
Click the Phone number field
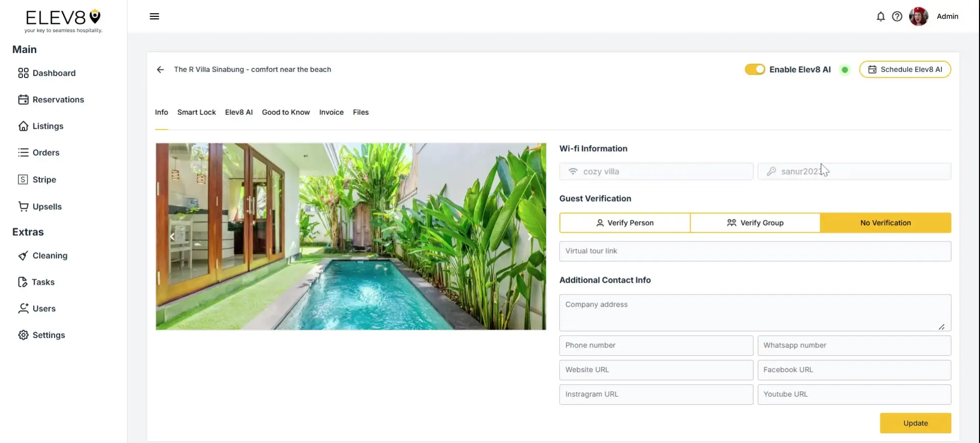point(656,346)
